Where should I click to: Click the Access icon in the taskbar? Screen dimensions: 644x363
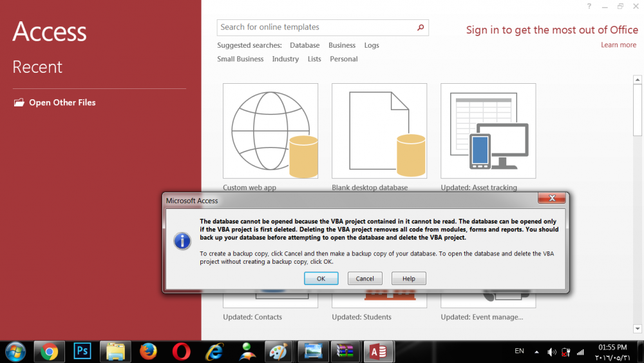point(379,352)
